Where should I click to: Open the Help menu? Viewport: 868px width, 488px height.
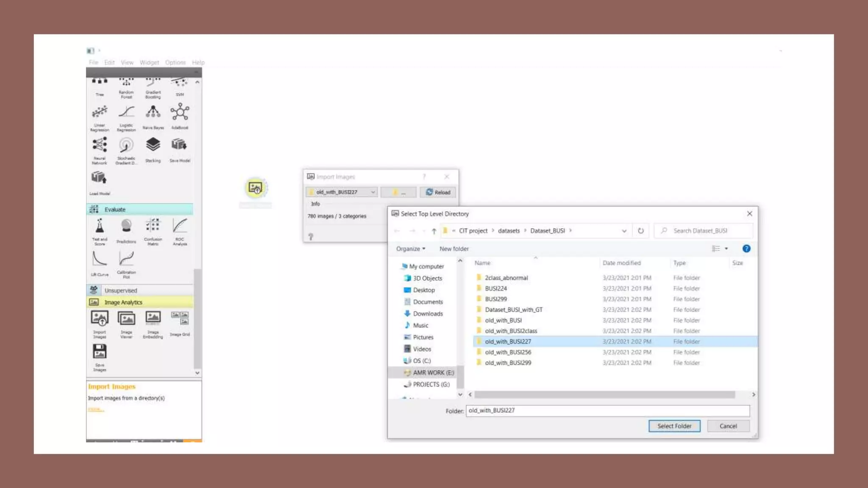click(198, 62)
